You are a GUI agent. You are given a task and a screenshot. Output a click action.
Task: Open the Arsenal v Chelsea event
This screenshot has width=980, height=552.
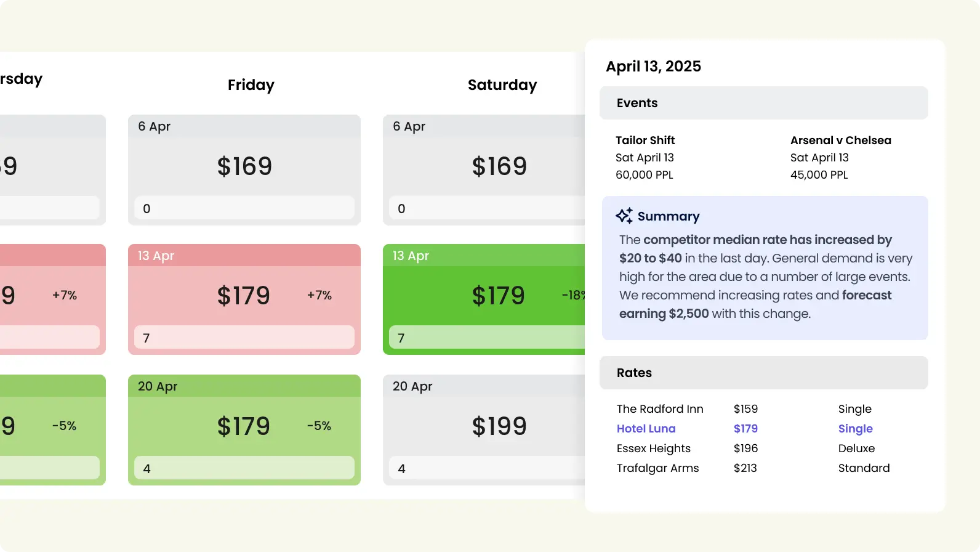pos(840,140)
